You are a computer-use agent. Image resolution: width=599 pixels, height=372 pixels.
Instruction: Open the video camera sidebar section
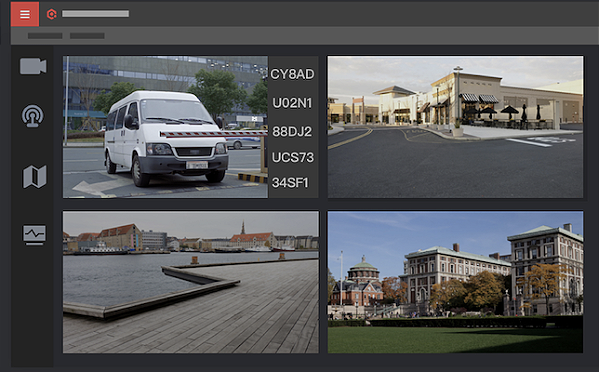pos(33,66)
